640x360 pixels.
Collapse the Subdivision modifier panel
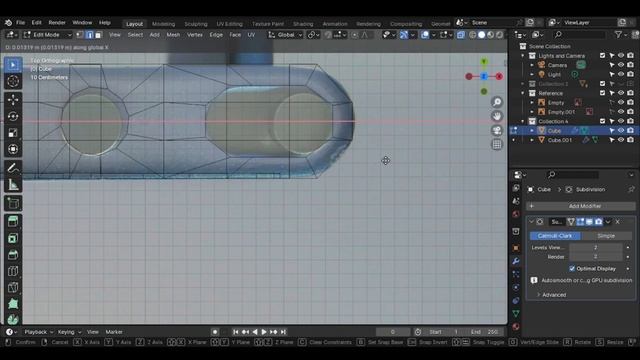(531, 222)
